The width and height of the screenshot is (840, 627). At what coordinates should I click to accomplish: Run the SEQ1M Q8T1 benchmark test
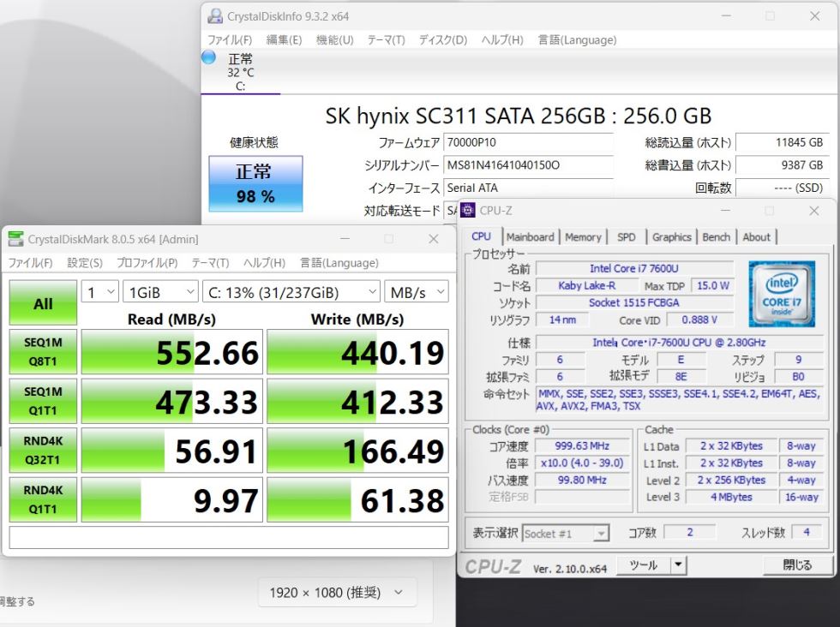click(43, 352)
